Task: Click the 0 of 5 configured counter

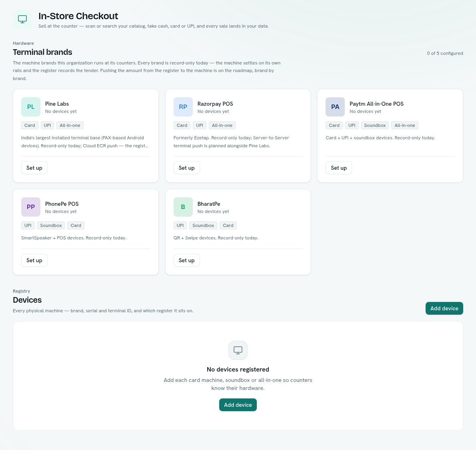Action: (445, 53)
